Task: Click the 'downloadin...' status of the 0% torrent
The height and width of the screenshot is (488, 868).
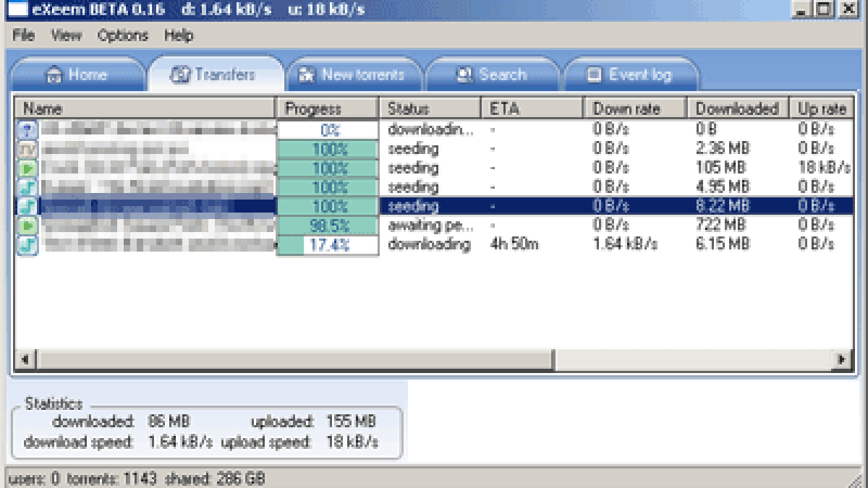Action: point(431,130)
